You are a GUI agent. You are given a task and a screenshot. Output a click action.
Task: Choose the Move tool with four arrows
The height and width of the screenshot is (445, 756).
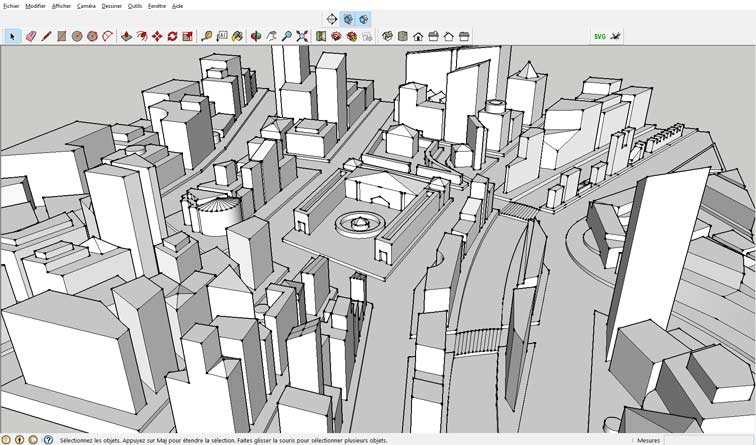[x=157, y=36]
